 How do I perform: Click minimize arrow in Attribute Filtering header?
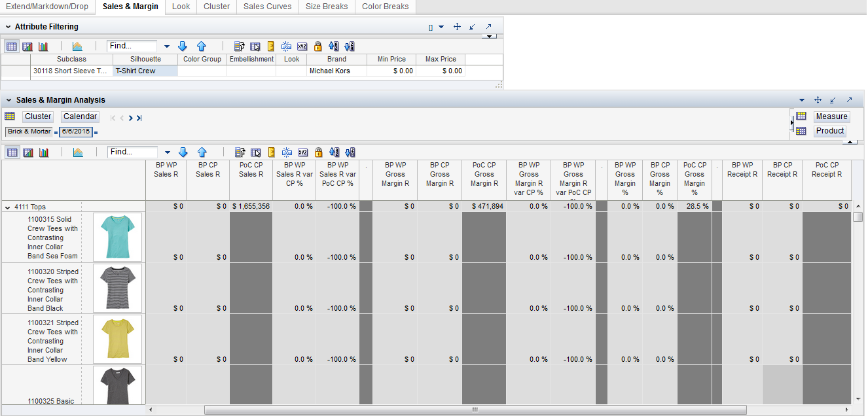pos(473,27)
